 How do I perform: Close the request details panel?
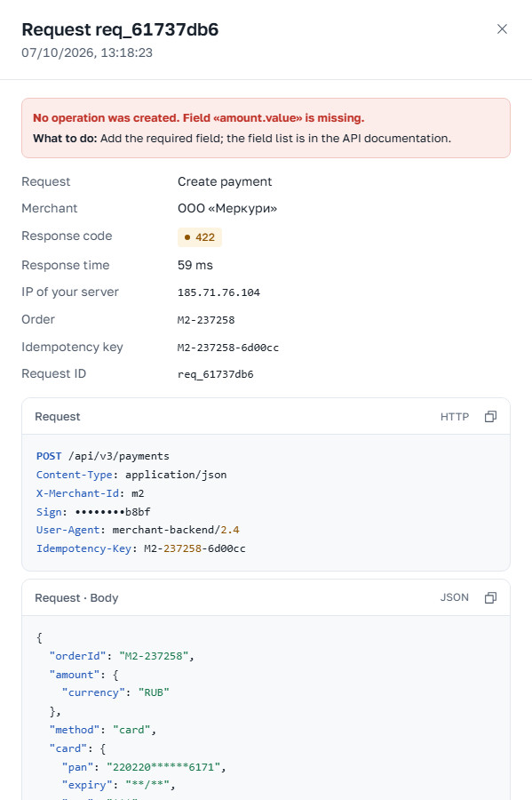coord(502,29)
